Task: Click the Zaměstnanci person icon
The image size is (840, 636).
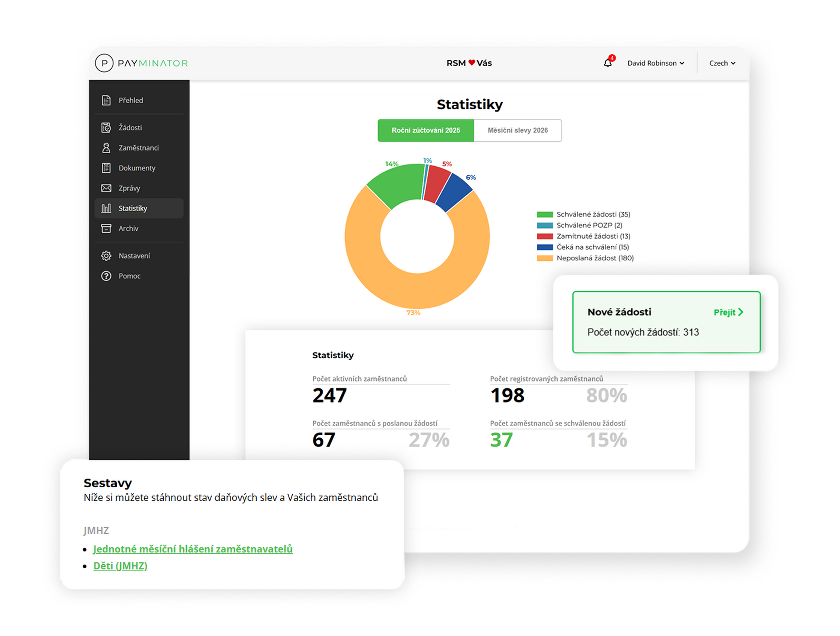Action: (x=106, y=148)
